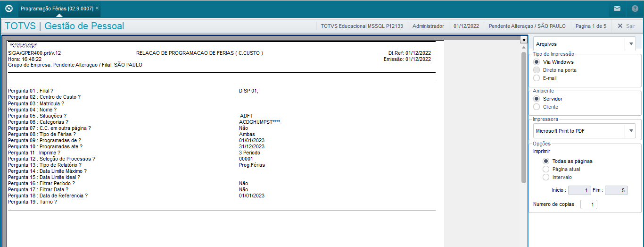Select Intervalo print option
This screenshot has width=644, height=247.
coord(546,177)
